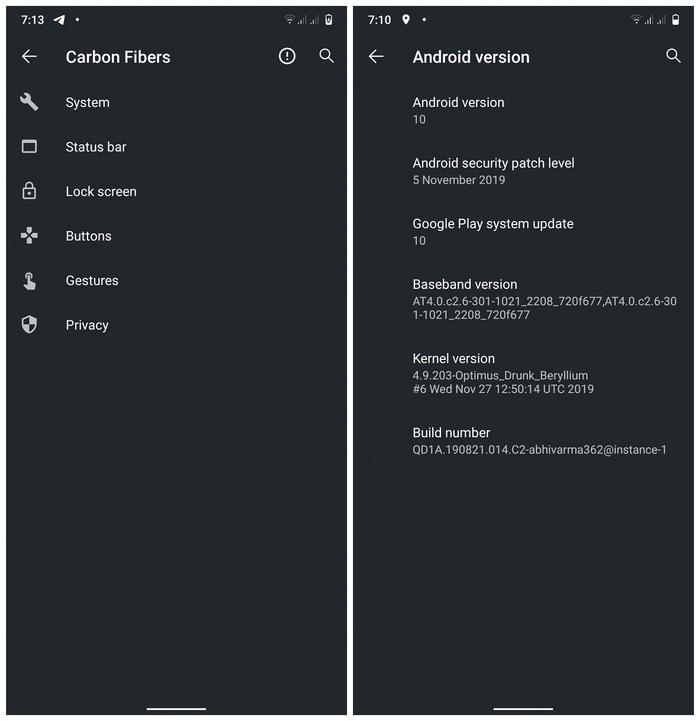Tap the d-pad Buttons icon
The image size is (700, 721).
point(29,235)
